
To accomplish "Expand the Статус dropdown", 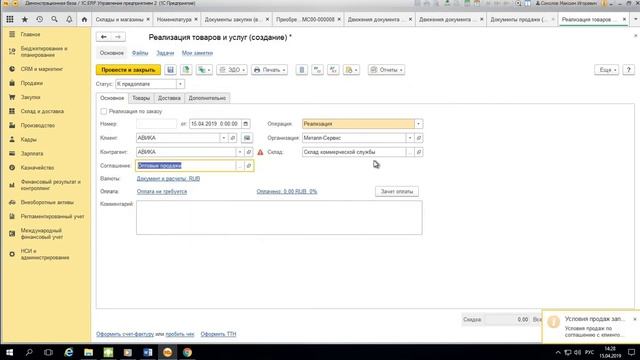I will [x=180, y=84].
